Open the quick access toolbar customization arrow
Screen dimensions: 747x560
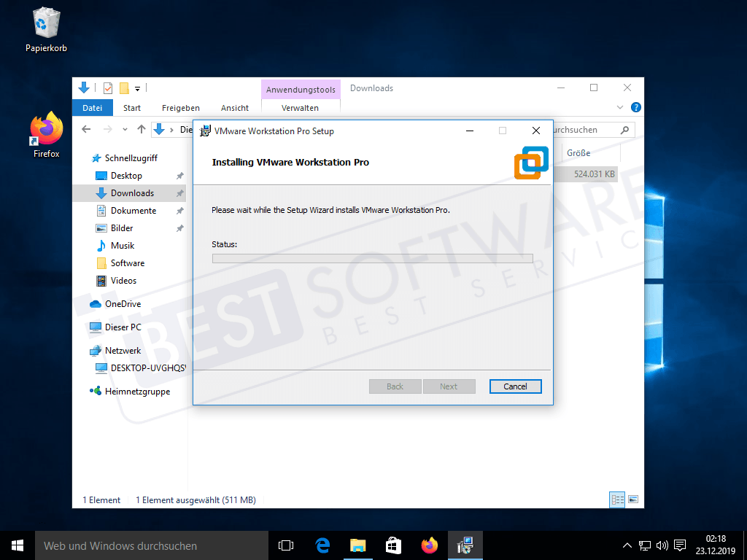coord(136,88)
